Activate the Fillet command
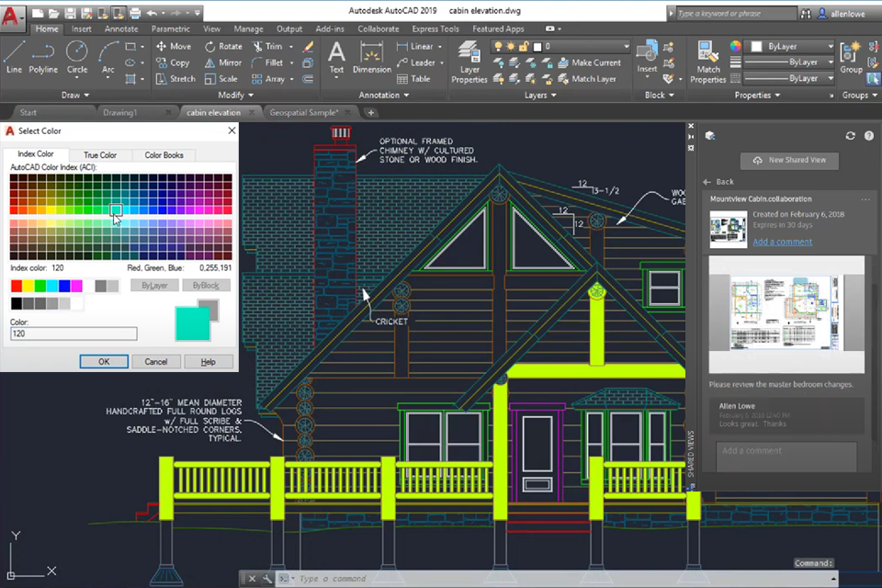This screenshot has height=588, width=882. [267, 62]
